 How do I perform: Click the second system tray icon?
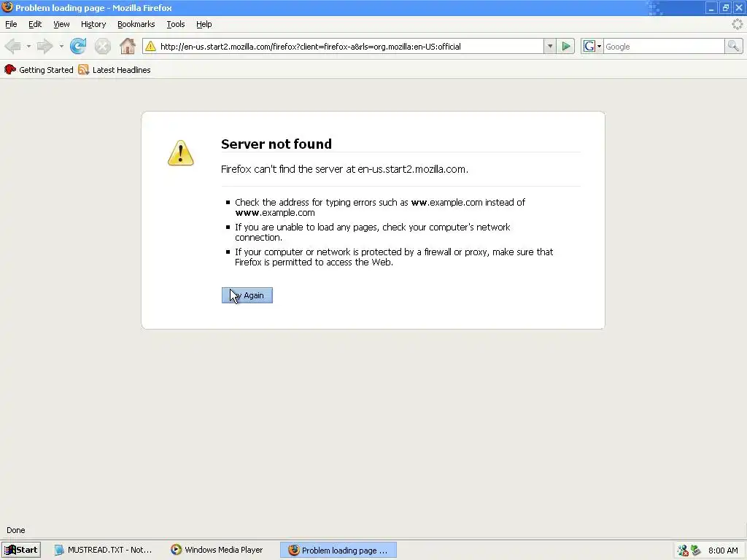coord(695,551)
